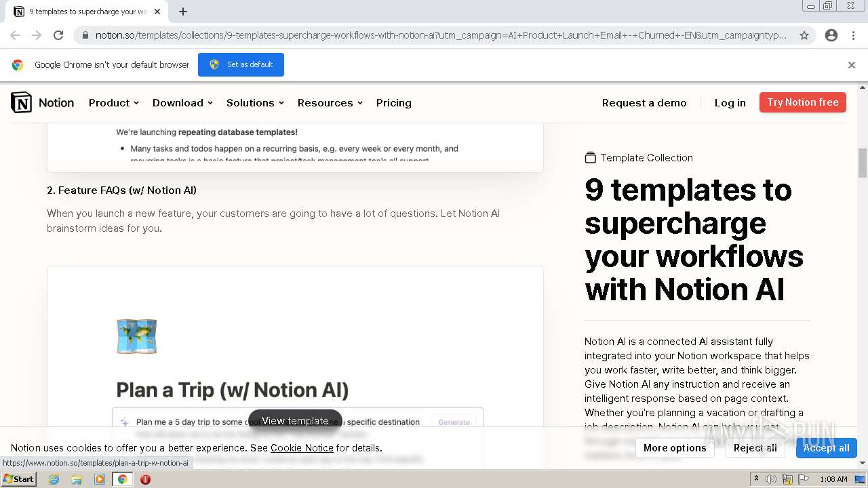Screen dimensions: 868x488
Task: Reload the page
Action: pyautogui.click(x=58, y=35)
